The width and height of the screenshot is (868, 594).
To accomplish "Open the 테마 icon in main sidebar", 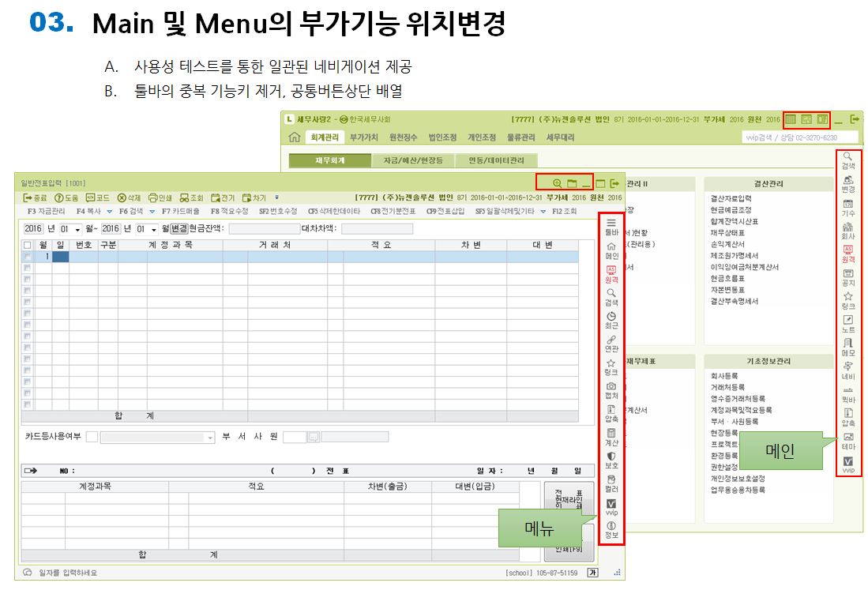I will pyautogui.click(x=848, y=438).
